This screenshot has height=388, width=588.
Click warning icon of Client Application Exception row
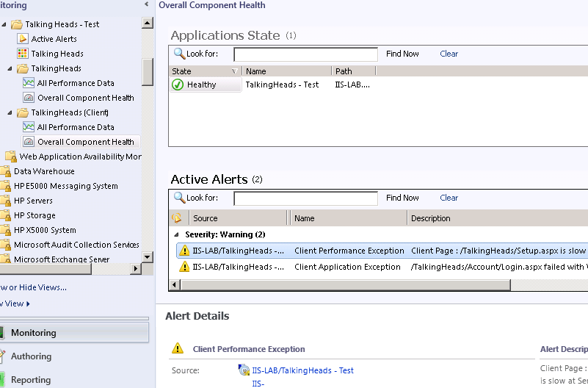[184, 267]
